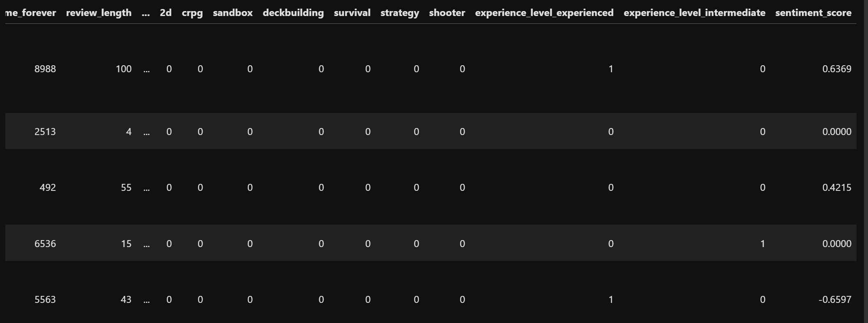The width and height of the screenshot is (868, 323).
Task: Click the sentiment cell showing -0.6597
Action: 835,300
